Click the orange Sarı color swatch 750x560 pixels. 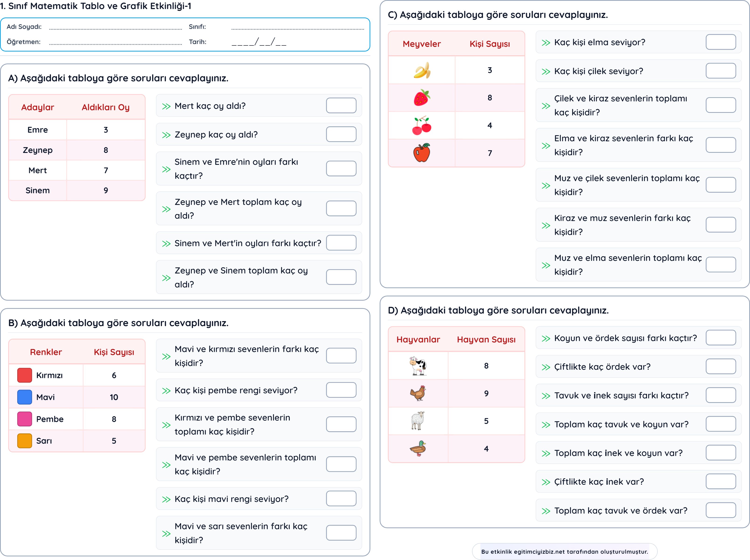pos(24,441)
